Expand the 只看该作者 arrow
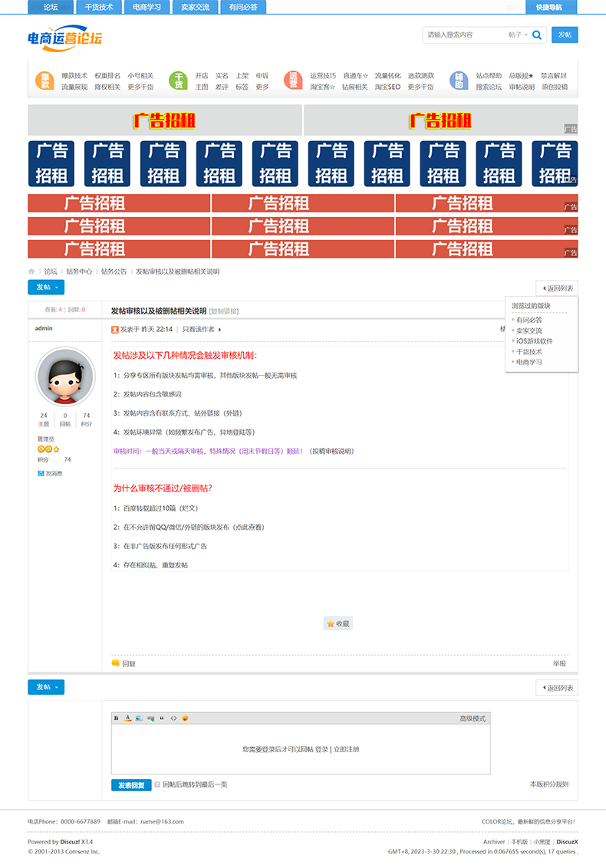This screenshot has width=606, height=868. click(x=220, y=330)
